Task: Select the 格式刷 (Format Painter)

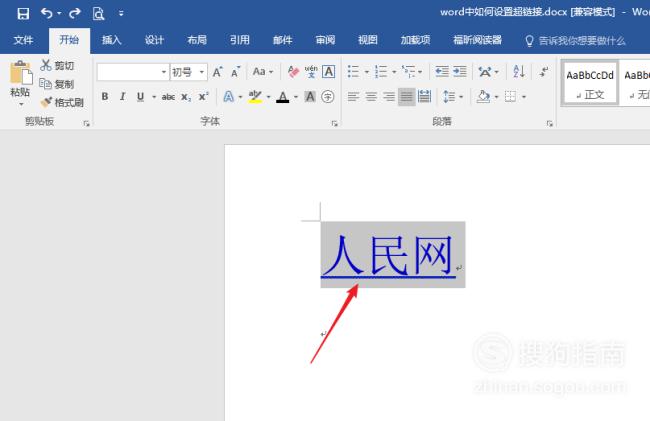Action: pyautogui.click(x=62, y=102)
